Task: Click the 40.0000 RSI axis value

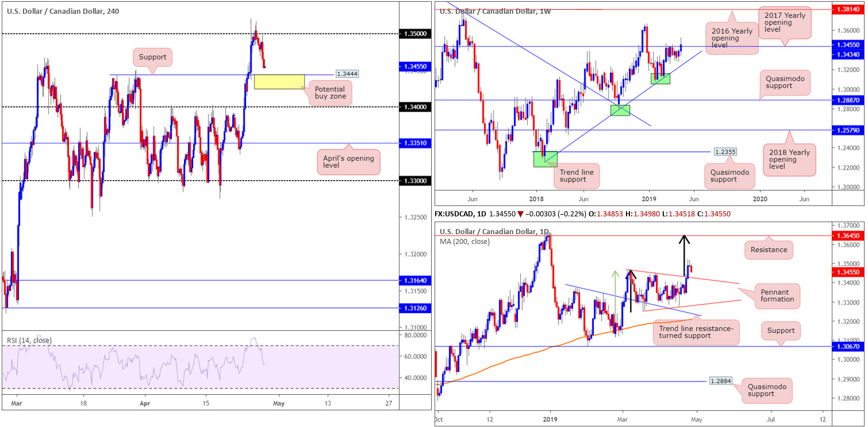Action: tap(416, 378)
